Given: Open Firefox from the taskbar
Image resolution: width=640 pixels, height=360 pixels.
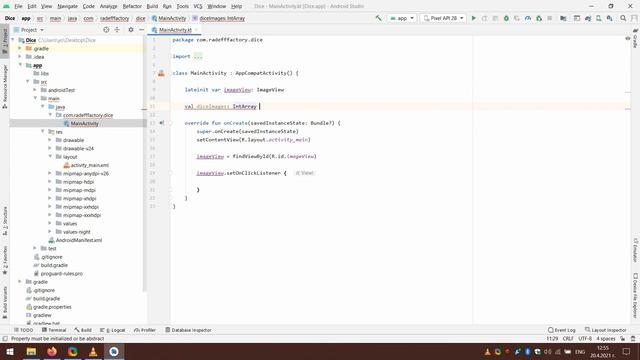Looking at the screenshot, I should coord(52,351).
